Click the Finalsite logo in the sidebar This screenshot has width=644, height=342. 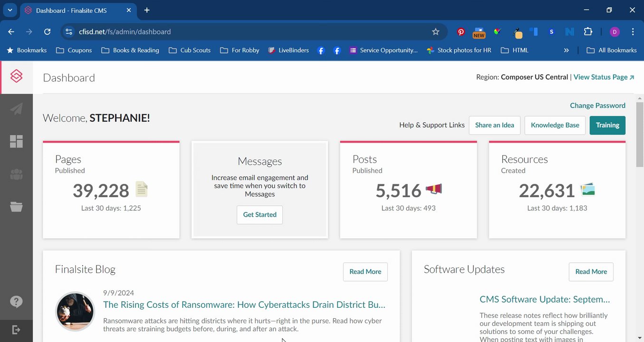point(17,76)
